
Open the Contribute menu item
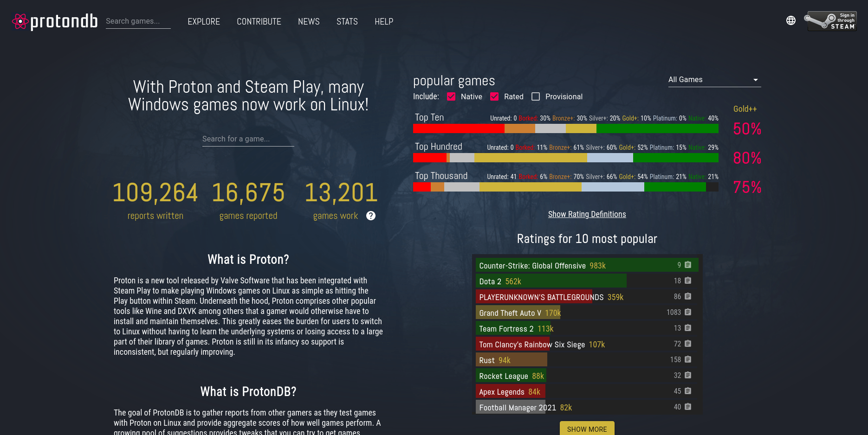(259, 22)
